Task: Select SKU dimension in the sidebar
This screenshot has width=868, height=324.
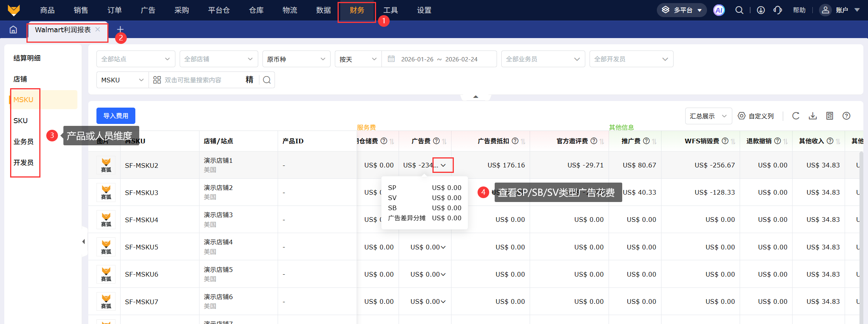Action: [21, 121]
